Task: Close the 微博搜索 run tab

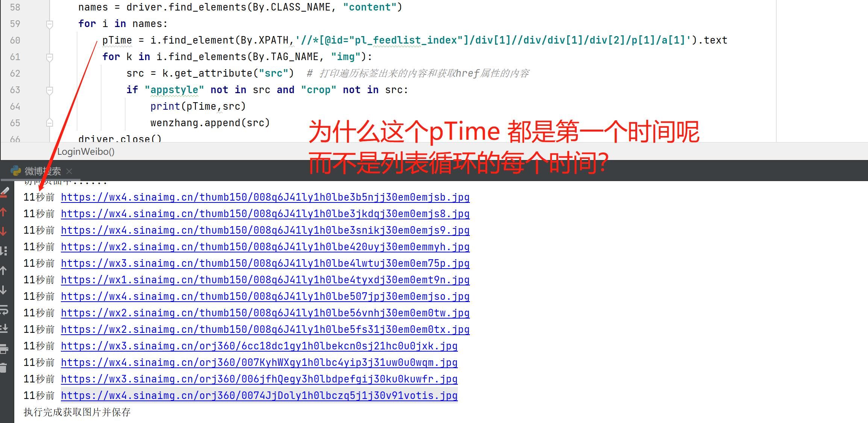Action: (x=69, y=171)
